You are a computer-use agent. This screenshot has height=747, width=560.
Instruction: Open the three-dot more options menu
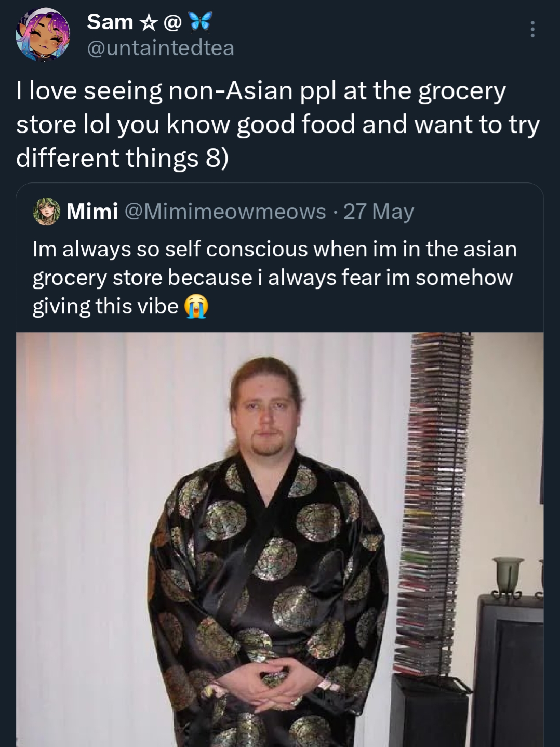(532, 29)
